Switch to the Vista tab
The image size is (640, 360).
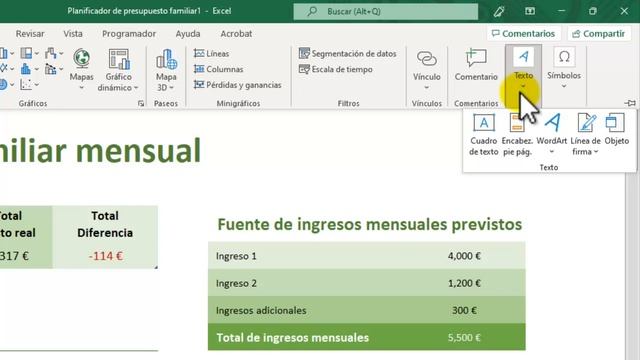pos(73,33)
